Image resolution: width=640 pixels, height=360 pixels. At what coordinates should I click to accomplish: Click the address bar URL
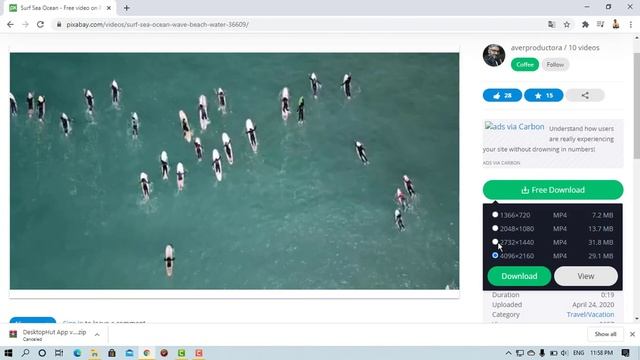tap(158, 24)
